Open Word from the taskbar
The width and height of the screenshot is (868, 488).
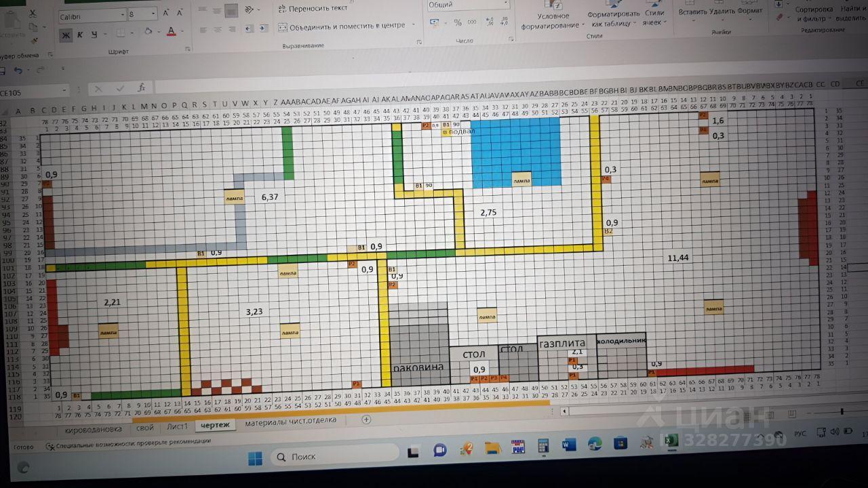(568, 445)
